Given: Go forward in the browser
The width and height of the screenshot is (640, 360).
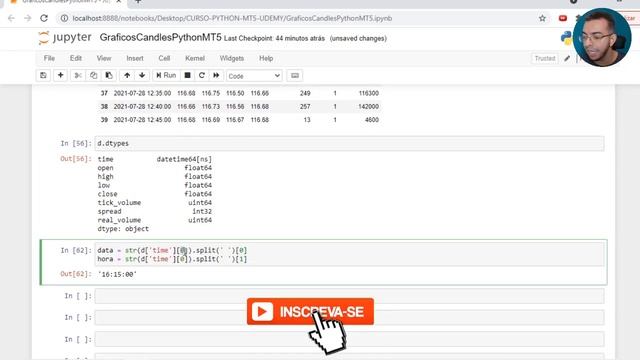Looking at the screenshot, I should click(27, 18).
